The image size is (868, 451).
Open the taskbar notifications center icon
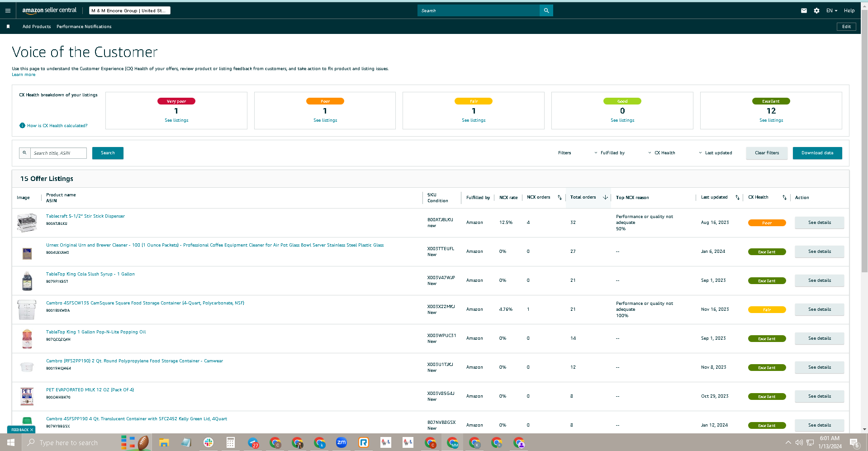(854, 443)
